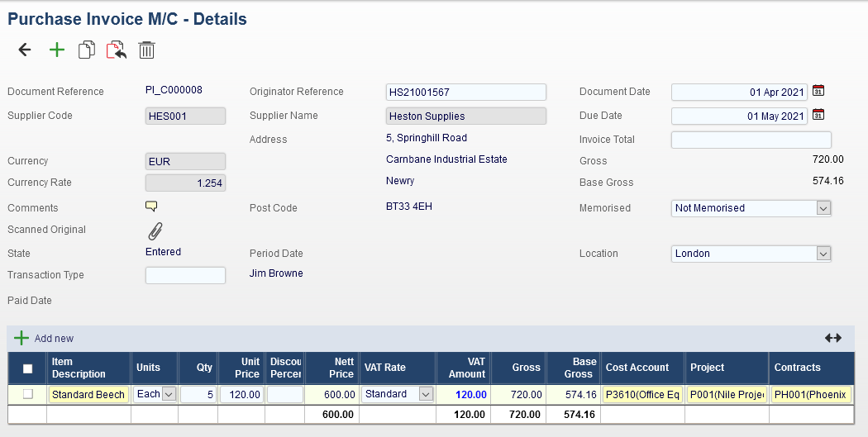The width and height of the screenshot is (868, 437).
Task: Click the Scanned Original paperclip icon
Action: point(155,231)
